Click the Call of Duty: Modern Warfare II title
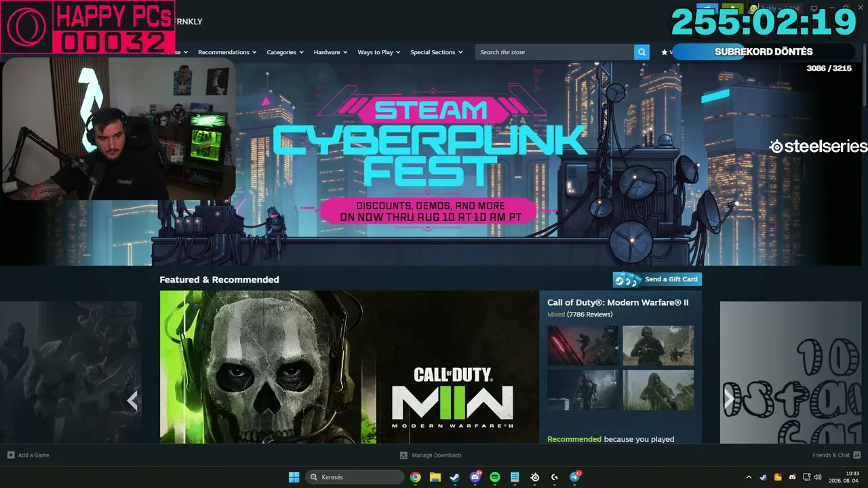The width and height of the screenshot is (868, 488). pyautogui.click(x=618, y=302)
